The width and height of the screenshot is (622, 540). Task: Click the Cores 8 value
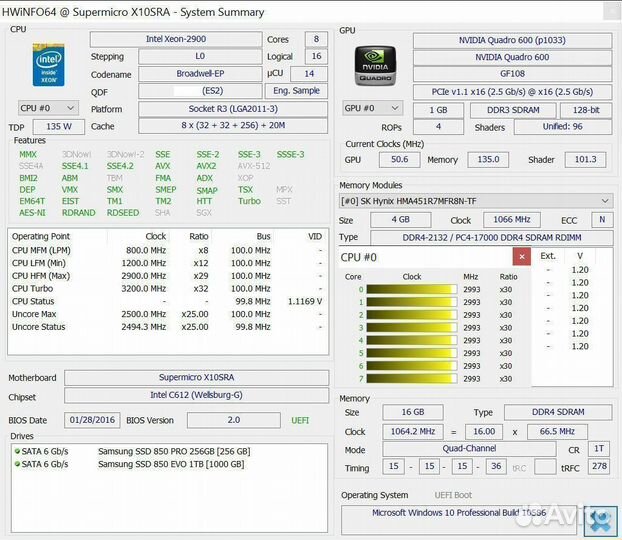tap(316, 39)
